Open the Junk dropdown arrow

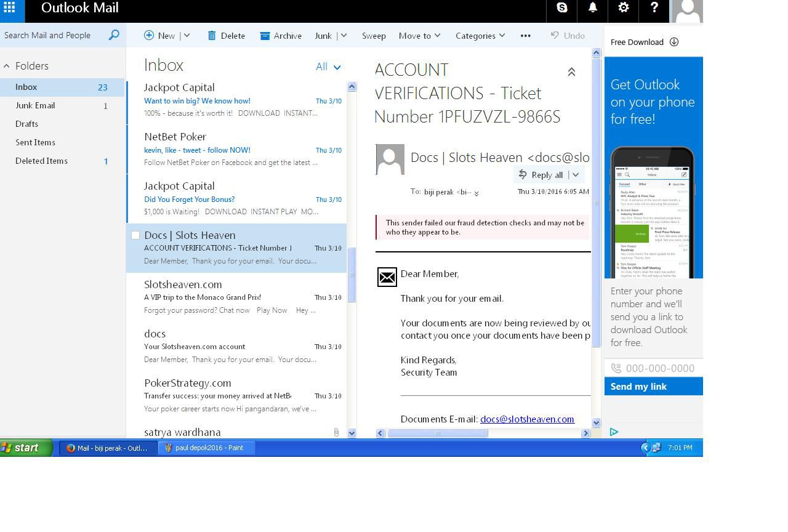tap(344, 36)
